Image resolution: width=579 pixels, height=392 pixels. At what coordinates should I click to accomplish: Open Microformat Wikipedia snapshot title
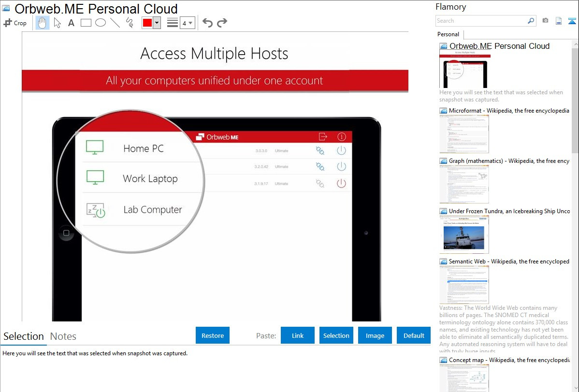coord(509,111)
